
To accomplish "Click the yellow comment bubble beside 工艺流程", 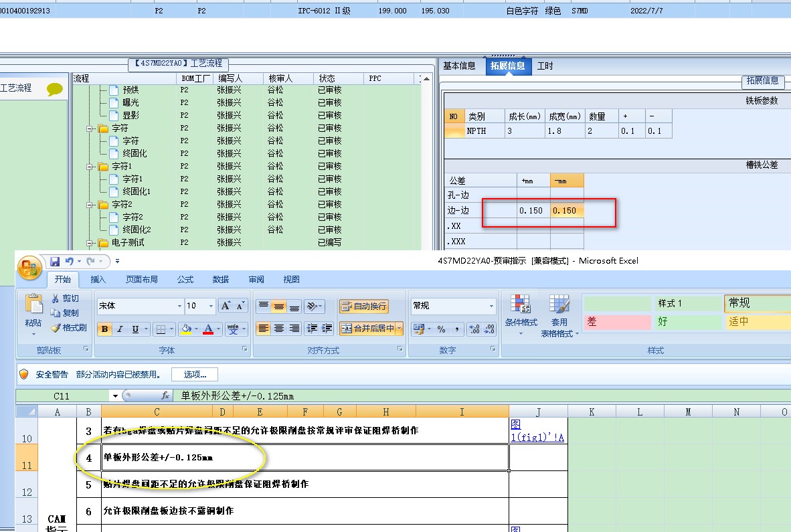I will point(54,89).
